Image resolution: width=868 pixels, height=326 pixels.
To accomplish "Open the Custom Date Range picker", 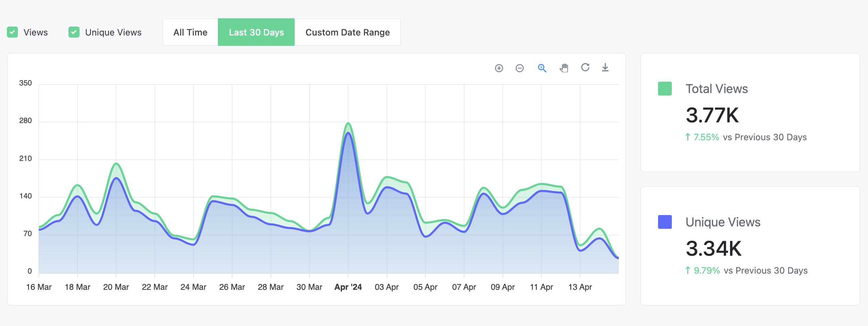I will pos(348,32).
